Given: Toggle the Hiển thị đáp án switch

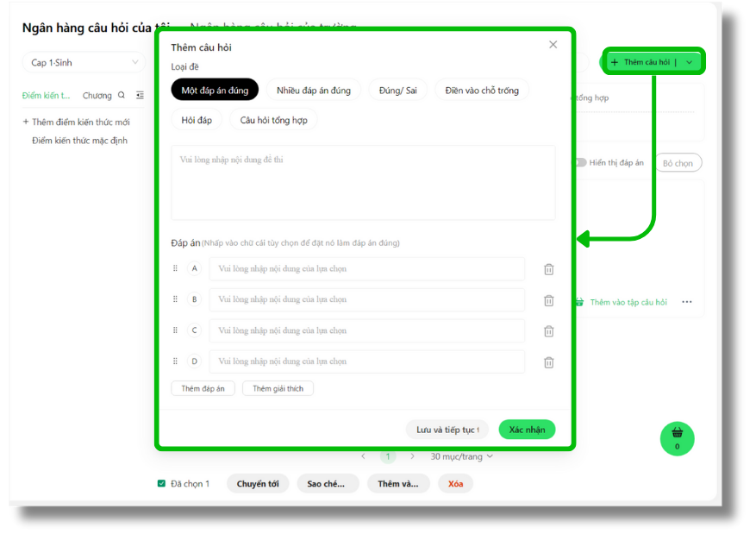Looking at the screenshot, I should click(x=581, y=162).
